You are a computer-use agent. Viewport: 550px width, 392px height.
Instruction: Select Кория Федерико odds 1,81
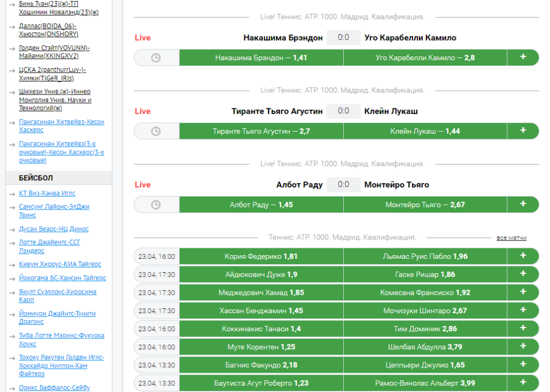(262, 256)
